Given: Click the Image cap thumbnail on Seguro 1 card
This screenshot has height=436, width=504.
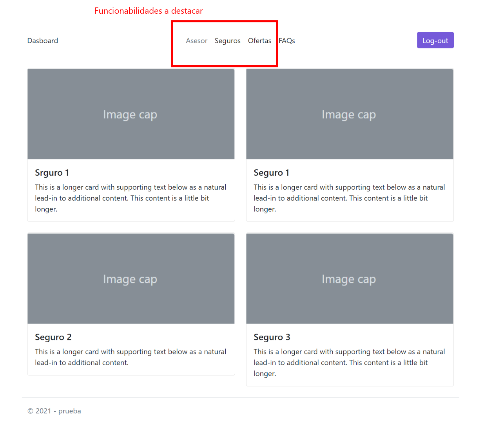Looking at the screenshot, I should (349, 114).
